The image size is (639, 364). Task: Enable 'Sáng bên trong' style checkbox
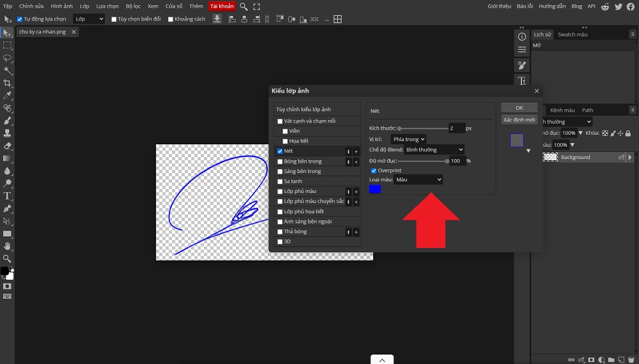[280, 171]
